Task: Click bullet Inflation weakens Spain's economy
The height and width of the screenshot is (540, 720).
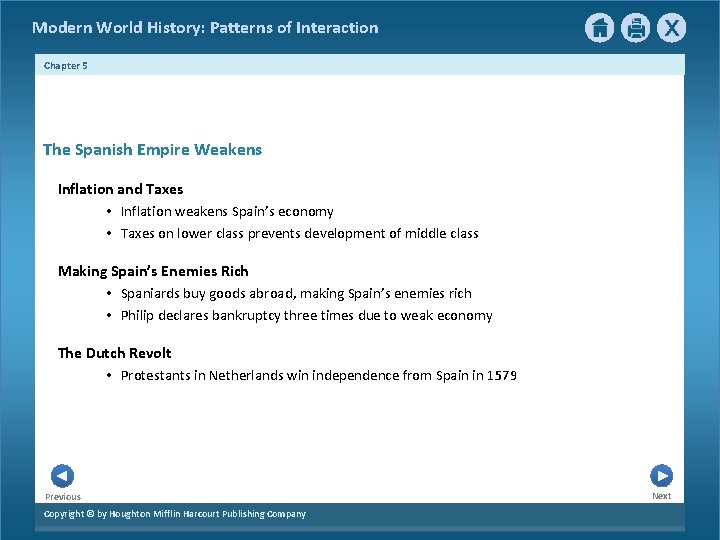Action: pos(227,212)
